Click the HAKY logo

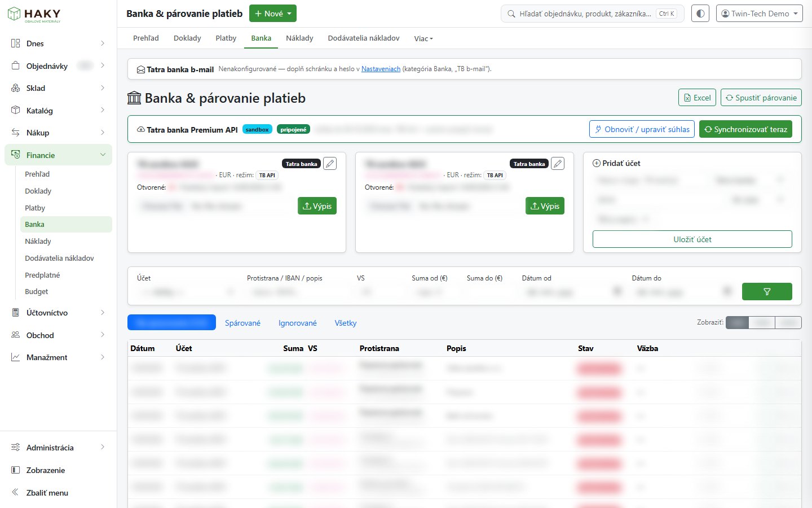[x=34, y=14]
